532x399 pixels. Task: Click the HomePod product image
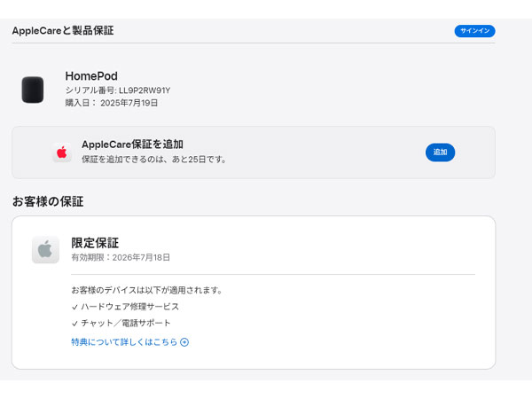(33, 90)
